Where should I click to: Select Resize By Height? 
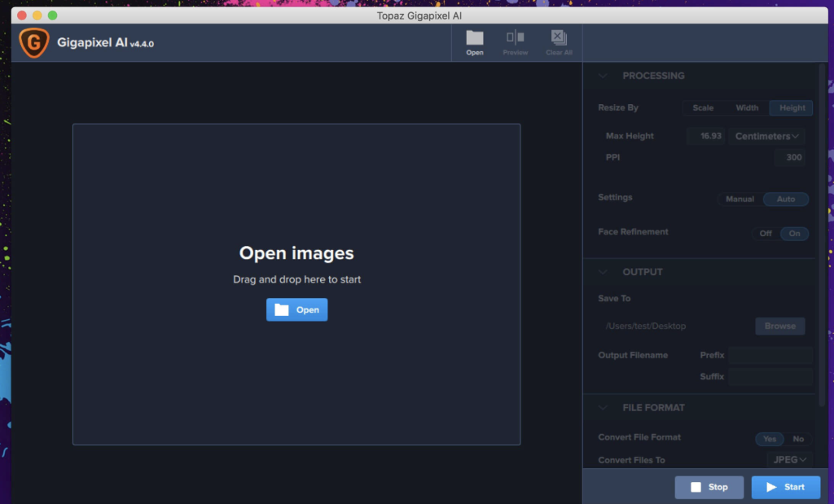[792, 108]
